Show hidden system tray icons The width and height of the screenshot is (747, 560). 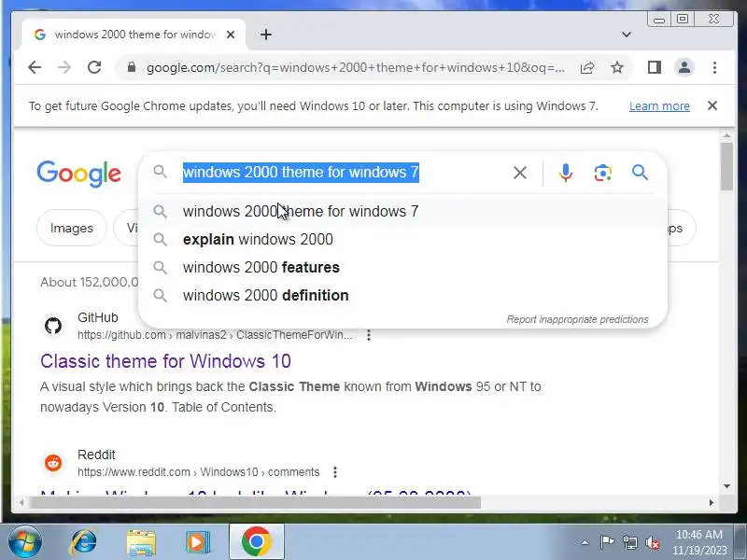click(x=585, y=542)
